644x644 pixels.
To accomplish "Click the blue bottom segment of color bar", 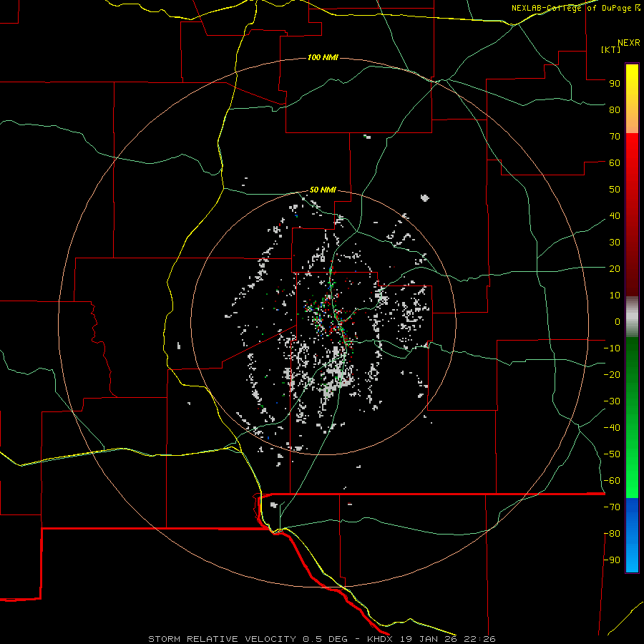I will [632, 535].
